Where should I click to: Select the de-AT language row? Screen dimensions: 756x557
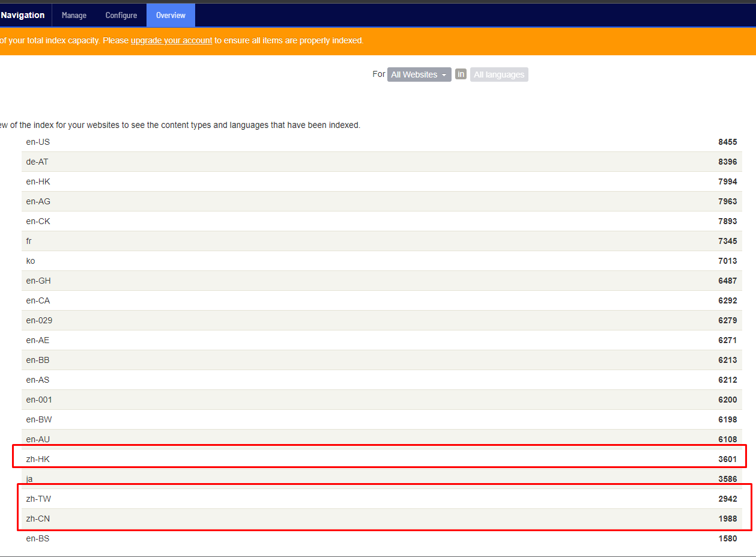(x=37, y=162)
